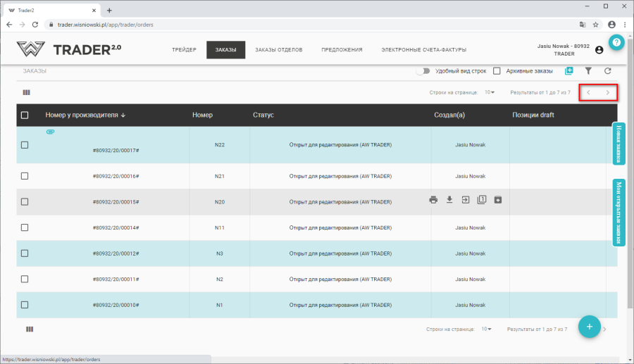Screen dimensions: 634x364
Task: Open the 'Новая заявка' side panel
Action: (x=619, y=143)
